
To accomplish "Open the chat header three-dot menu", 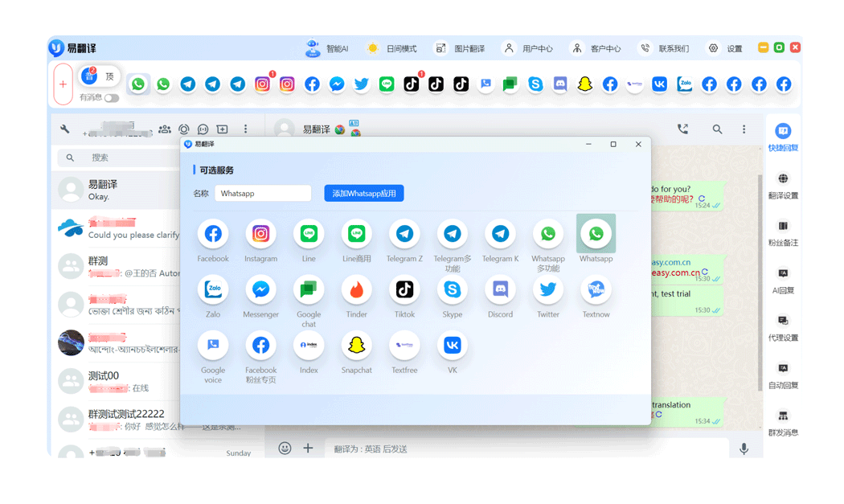I will [744, 129].
